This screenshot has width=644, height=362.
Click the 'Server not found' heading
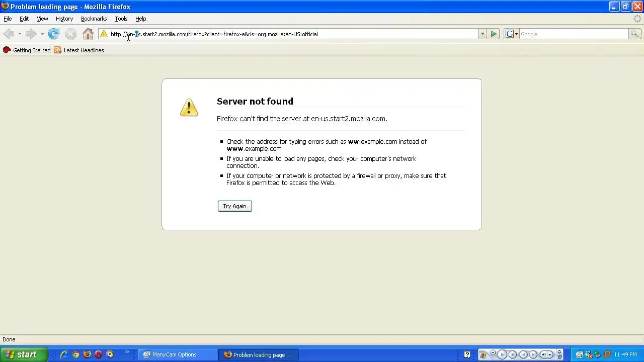pyautogui.click(x=255, y=101)
